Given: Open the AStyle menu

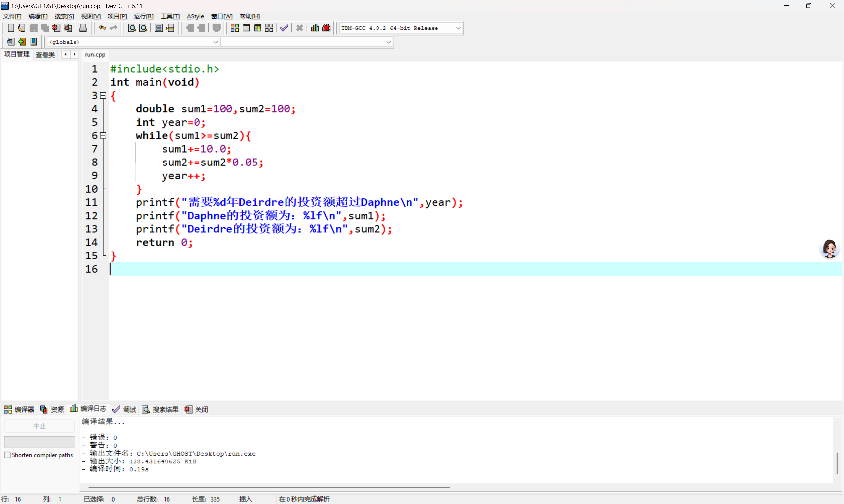Looking at the screenshot, I should [195, 16].
